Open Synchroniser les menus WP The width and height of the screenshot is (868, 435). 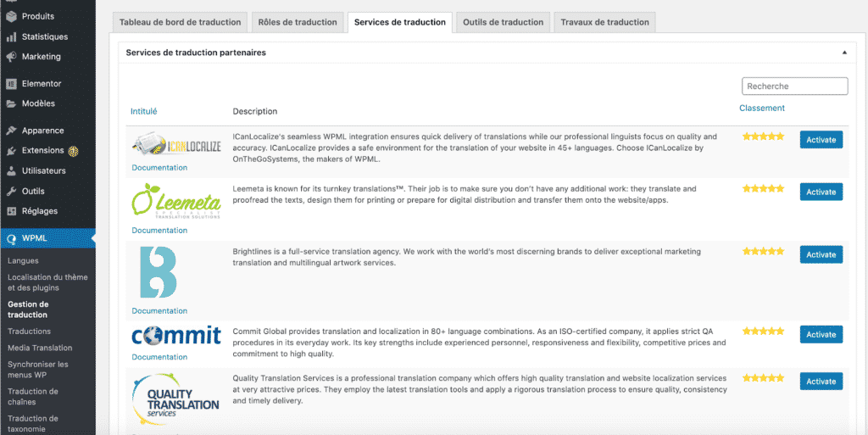(x=38, y=370)
